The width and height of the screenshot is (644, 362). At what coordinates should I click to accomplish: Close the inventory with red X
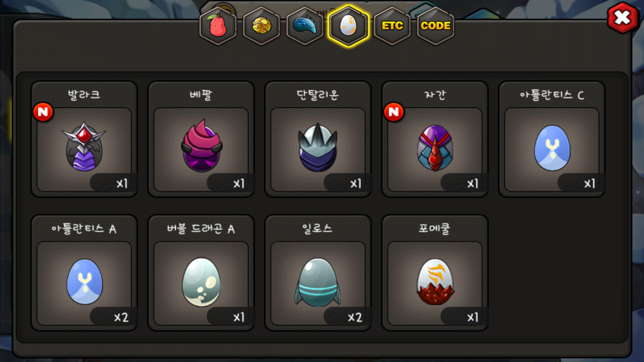623,18
